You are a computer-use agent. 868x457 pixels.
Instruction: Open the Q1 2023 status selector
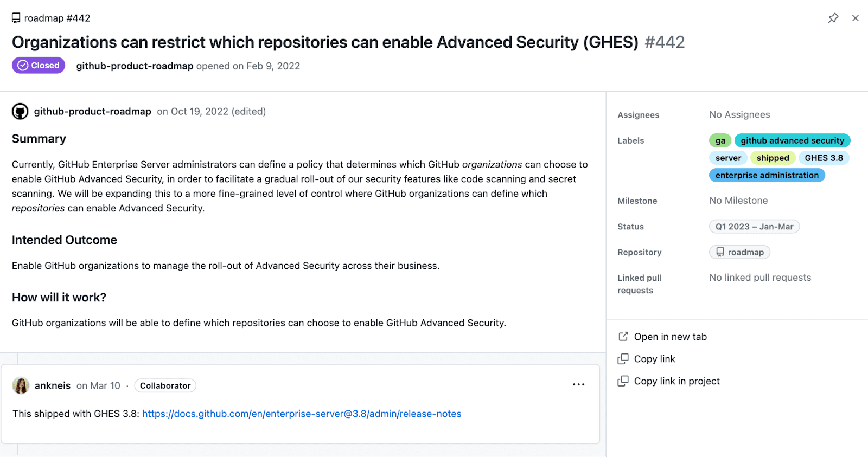(x=754, y=226)
